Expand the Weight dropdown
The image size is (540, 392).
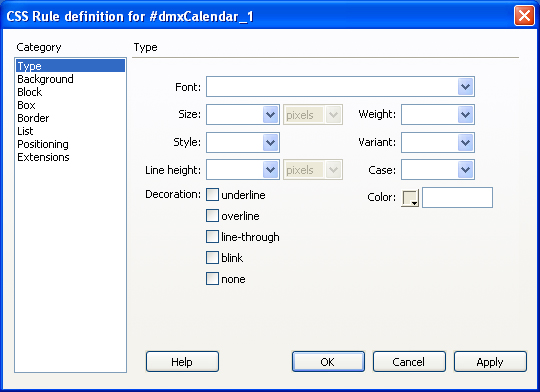[466, 114]
